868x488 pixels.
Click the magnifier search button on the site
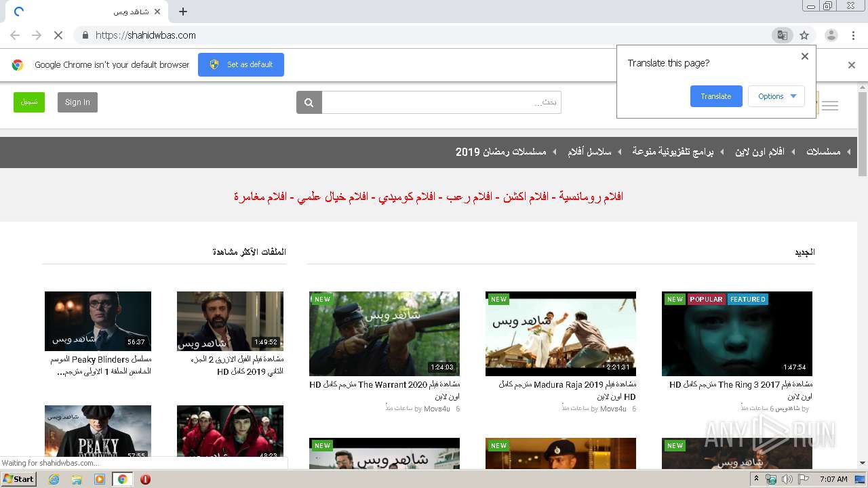[x=309, y=102]
